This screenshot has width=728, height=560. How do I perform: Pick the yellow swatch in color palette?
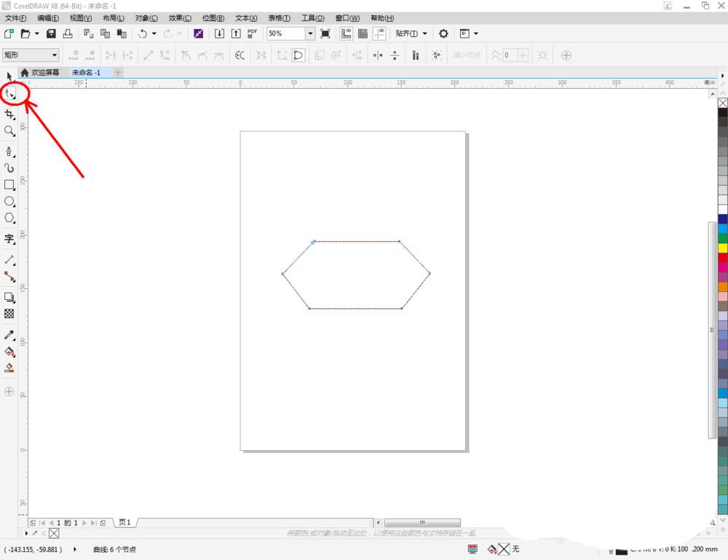(722, 248)
